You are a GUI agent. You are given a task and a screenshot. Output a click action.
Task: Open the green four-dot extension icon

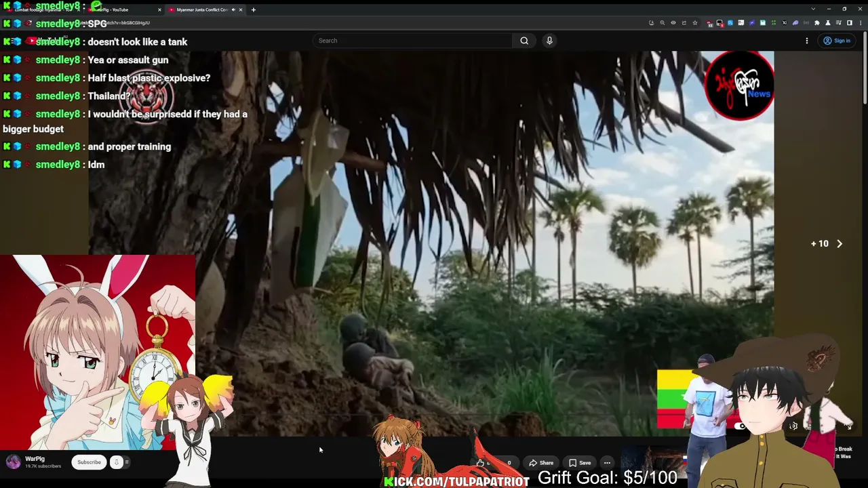774,23
